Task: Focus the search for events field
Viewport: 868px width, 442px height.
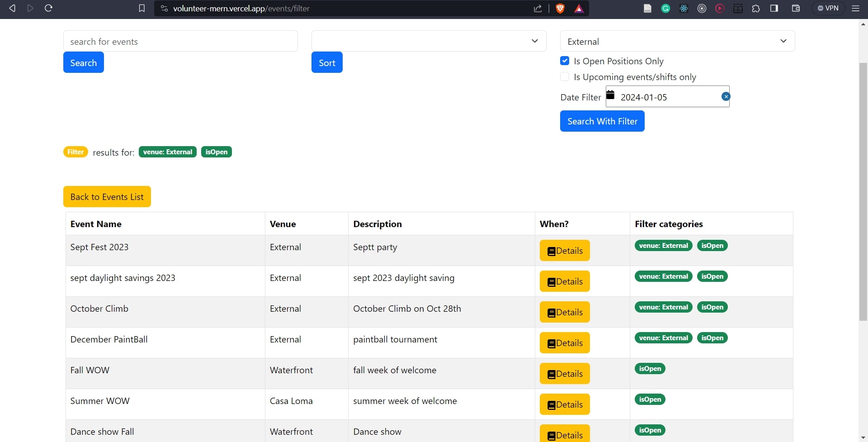Action: pos(180,41)
